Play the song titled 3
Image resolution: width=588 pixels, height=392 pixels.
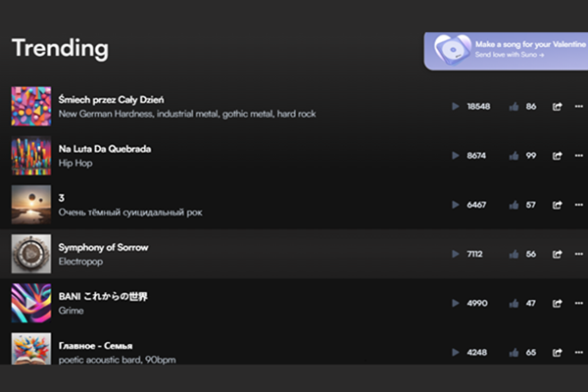(x=455, y=205)
